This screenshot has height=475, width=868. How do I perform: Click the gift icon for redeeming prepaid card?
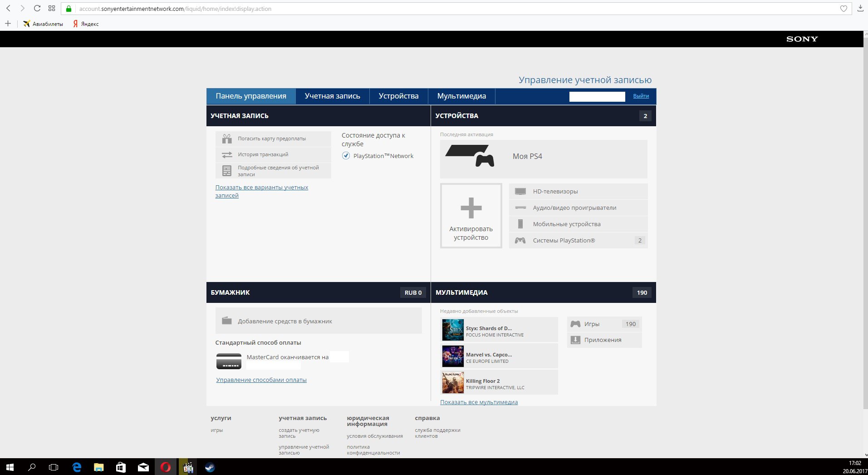coord(227,139)
